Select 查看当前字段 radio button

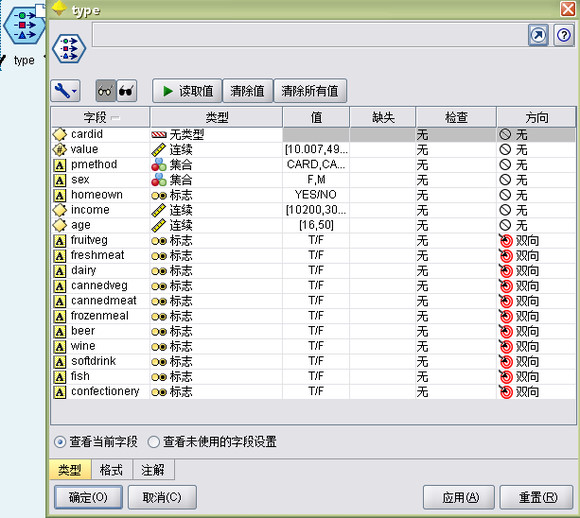[60, 442]
